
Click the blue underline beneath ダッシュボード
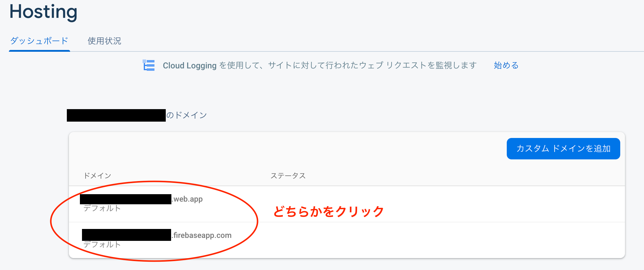pyautogui.click(x=40, y=51)
